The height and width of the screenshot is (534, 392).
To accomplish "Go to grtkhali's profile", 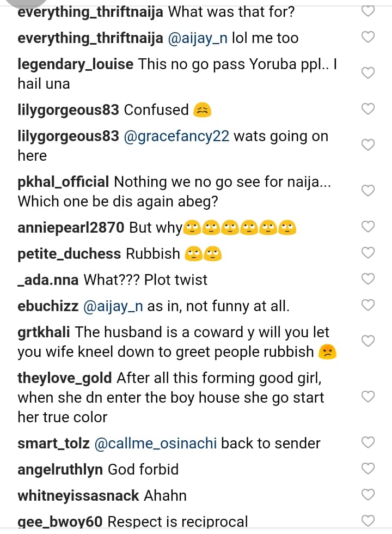I will point(44,332).
